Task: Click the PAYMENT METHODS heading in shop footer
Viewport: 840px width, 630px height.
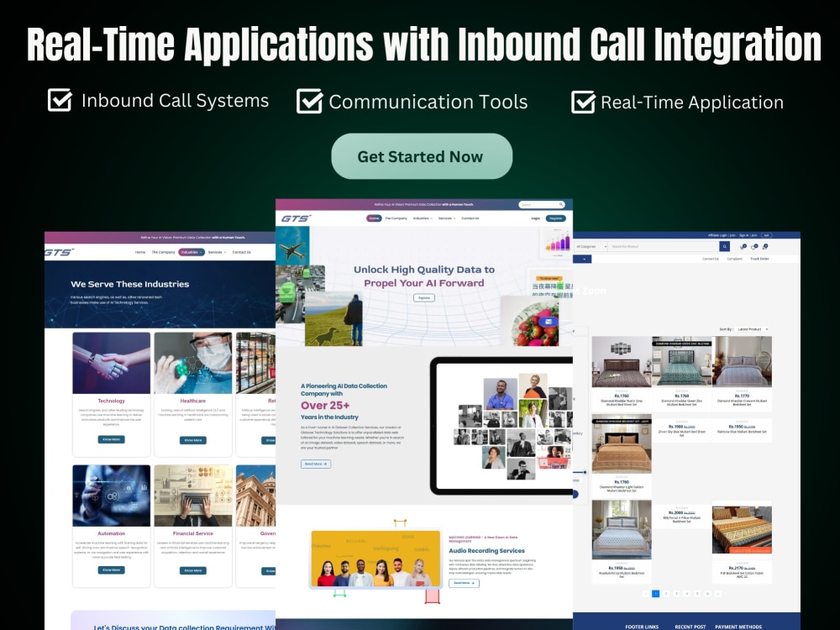Action: pos(738,627)
